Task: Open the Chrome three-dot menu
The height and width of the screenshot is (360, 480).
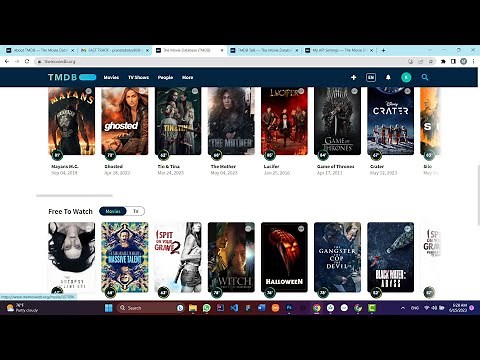Action: pos(473,61)
